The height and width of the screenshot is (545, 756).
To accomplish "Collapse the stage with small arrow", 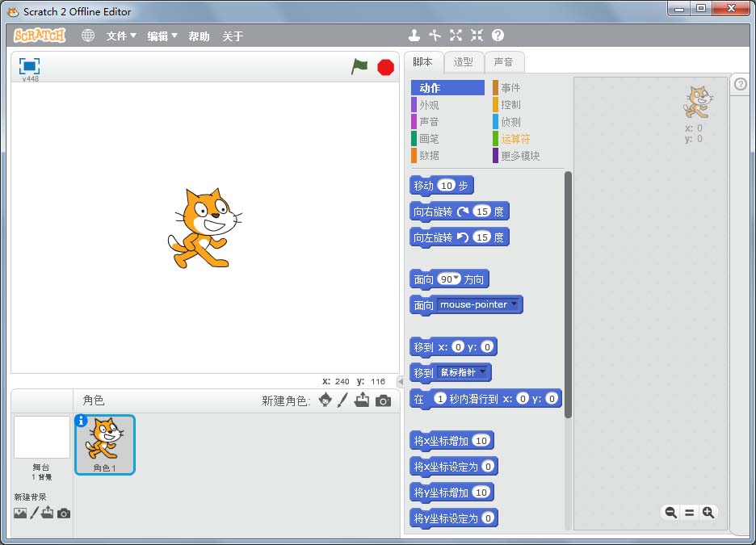I will click(400, 381).
